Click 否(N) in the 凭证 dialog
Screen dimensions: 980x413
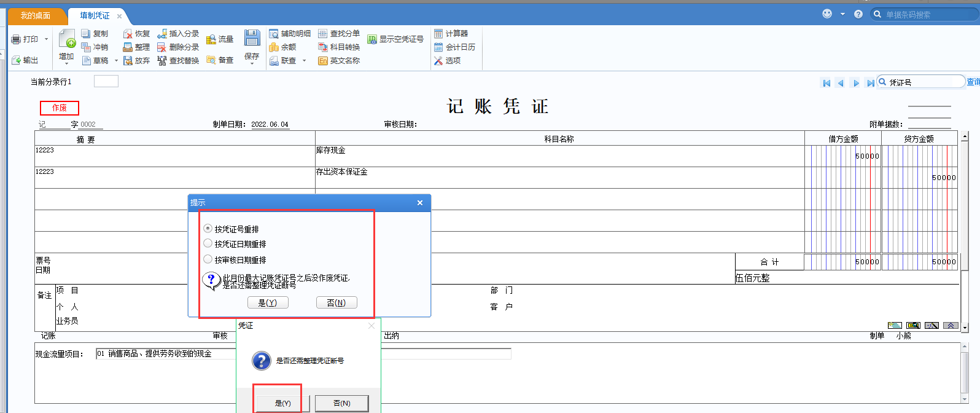341,403
